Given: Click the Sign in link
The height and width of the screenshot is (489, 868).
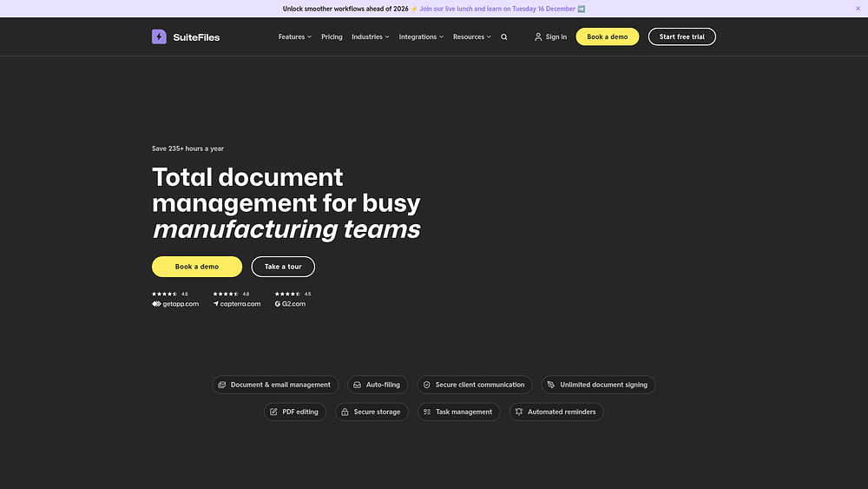Looking at the screenshot, I should pyautogui.click(x=556, y=37).
